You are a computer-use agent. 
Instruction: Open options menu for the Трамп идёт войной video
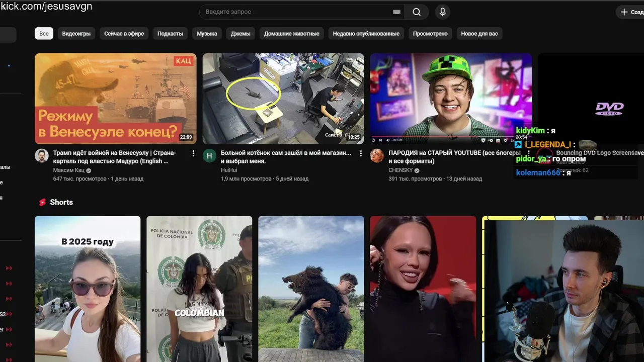pos(193,154)
